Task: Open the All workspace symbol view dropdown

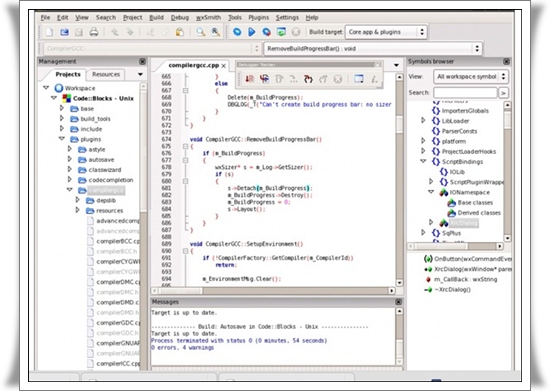Action: 471,76
